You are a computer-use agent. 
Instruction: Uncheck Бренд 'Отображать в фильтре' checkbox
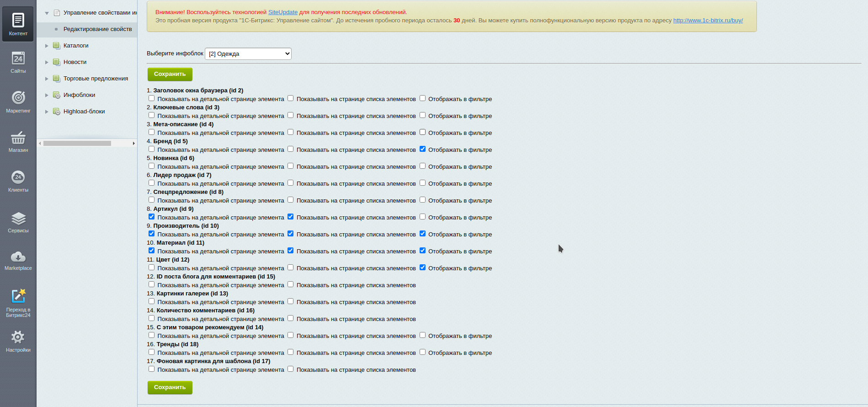click(x=422, y=149)
